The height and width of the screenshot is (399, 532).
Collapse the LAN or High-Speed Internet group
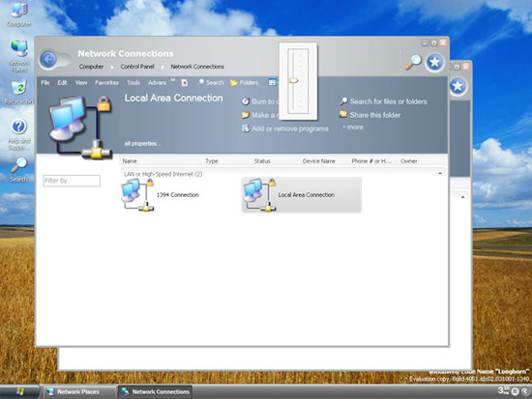click(440, 174)
